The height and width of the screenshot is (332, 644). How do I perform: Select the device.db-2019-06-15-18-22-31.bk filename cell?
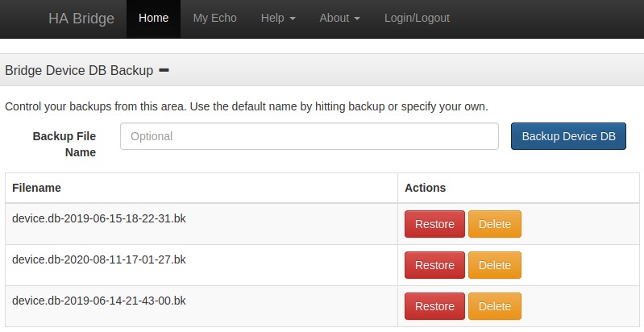click(99, 218)
